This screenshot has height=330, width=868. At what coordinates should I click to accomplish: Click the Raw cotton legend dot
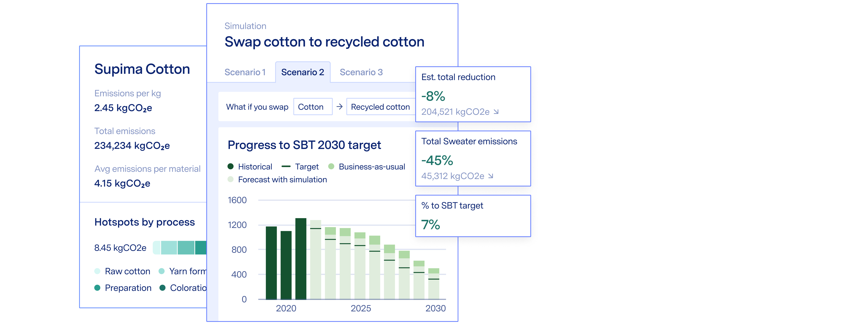pyautogui.click(x=97, y=271)
